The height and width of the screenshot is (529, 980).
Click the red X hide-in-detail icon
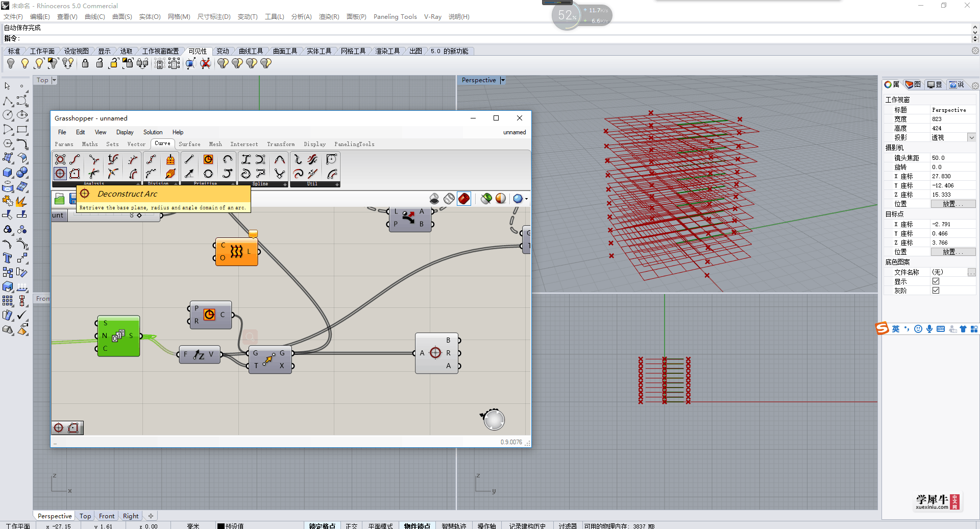tap(205, 63)
